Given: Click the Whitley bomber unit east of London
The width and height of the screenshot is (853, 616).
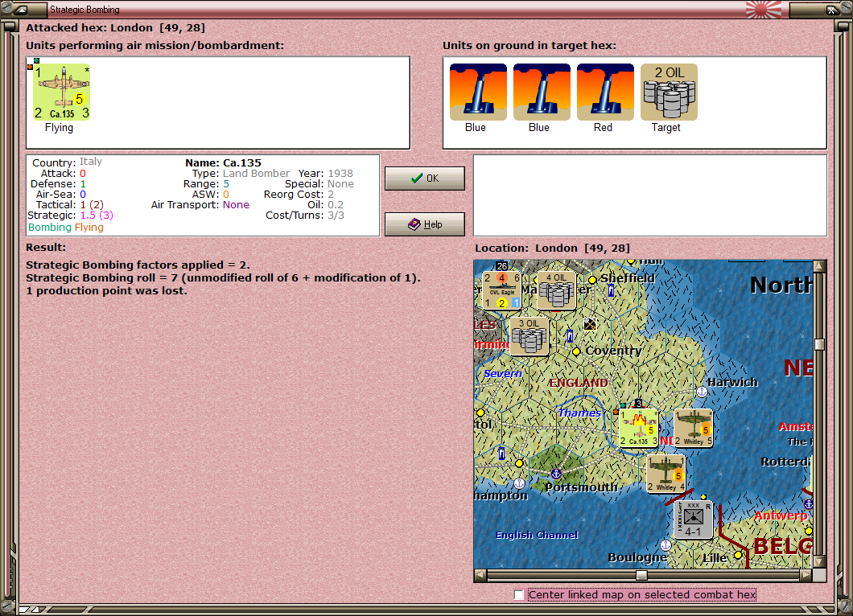Looking at the screenshot, I should pyautogui.click(x=694, y=428).
